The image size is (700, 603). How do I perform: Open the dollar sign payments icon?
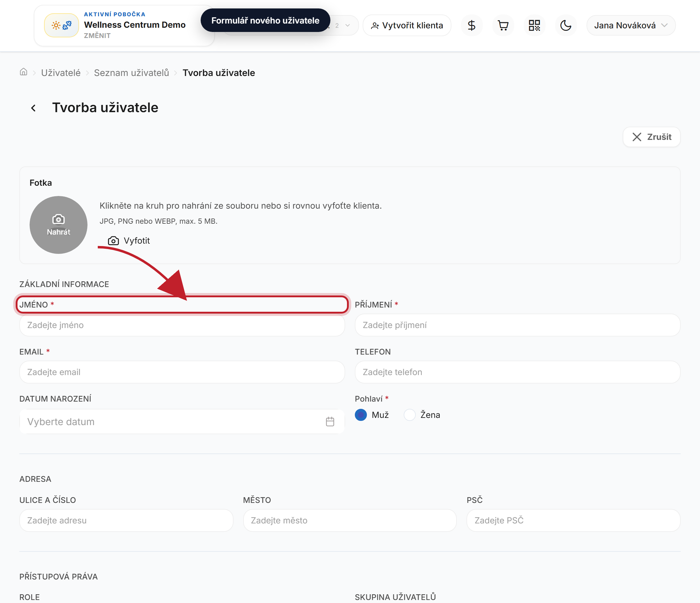click(471, 25)
